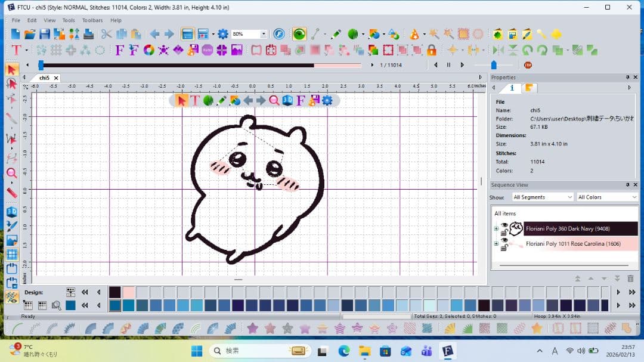This screenshot has width=644, height=362.
Task: Hide the Floriani Poly 360 Dark Navy segment
Action: click(504, 225)
